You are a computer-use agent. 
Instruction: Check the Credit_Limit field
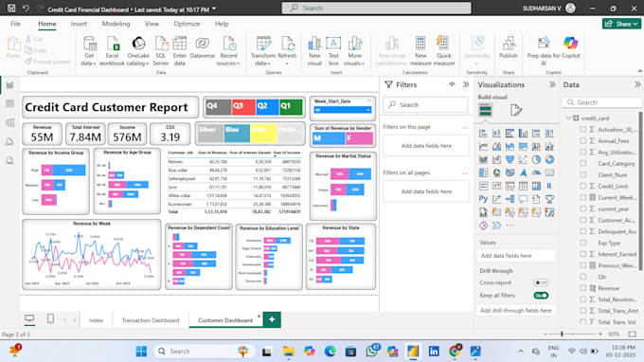582,186
